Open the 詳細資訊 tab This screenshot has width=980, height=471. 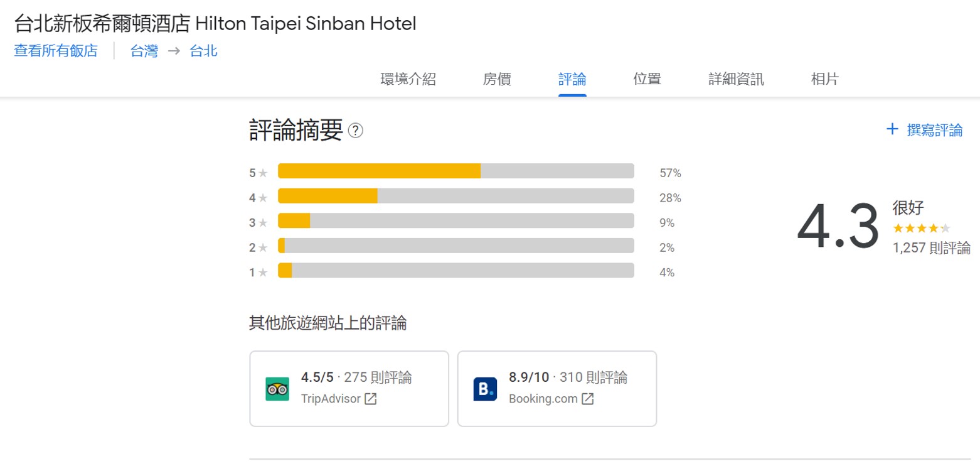[736, 79]
